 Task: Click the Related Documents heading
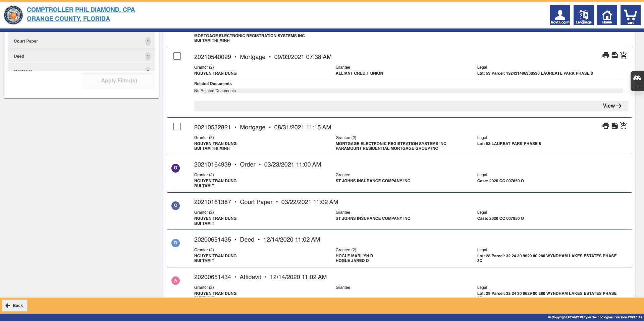(213, 84)
